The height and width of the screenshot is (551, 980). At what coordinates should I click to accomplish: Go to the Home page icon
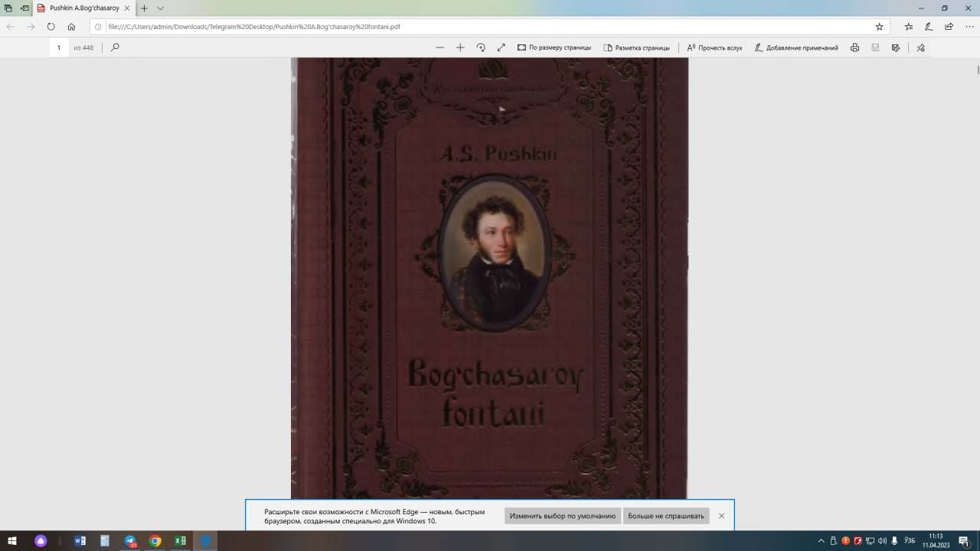[x=71, y=26]
